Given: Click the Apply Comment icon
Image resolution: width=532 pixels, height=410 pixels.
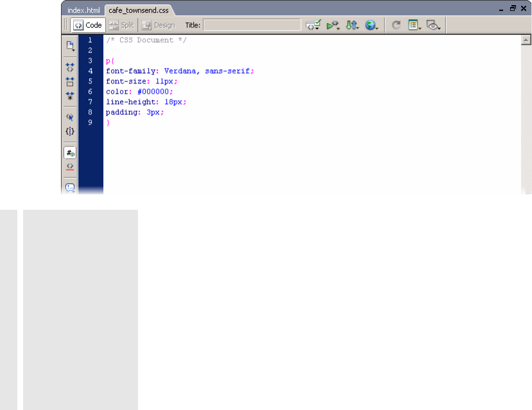Looking at the screenshot, I should click(70, 187).
